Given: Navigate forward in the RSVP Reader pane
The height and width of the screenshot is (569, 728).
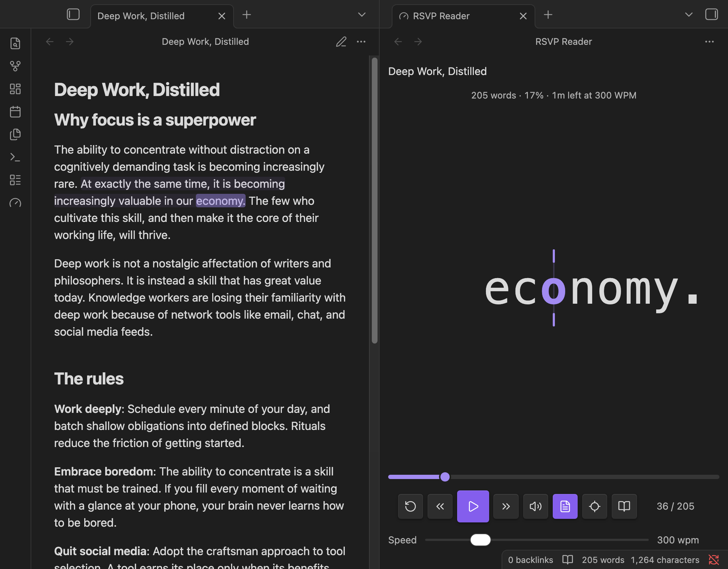Looking at the screenshot, I should click(418, 42).
